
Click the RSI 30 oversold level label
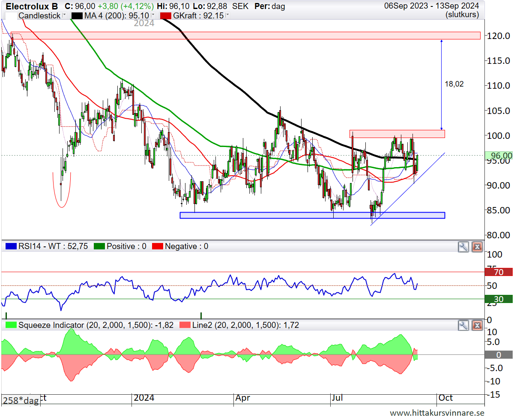pyautogui.click(x=498, y=299)
